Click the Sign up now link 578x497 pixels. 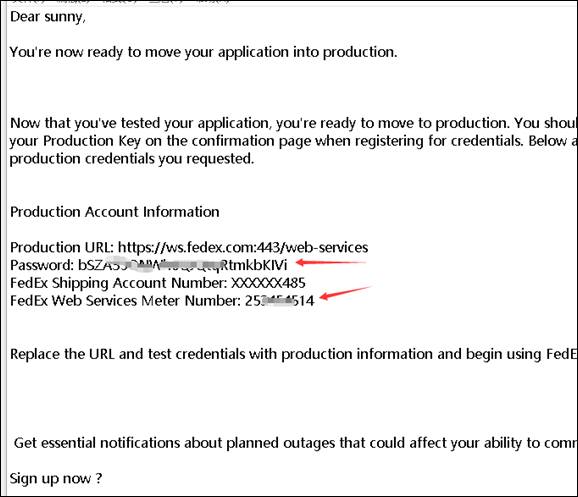(56, 479)
